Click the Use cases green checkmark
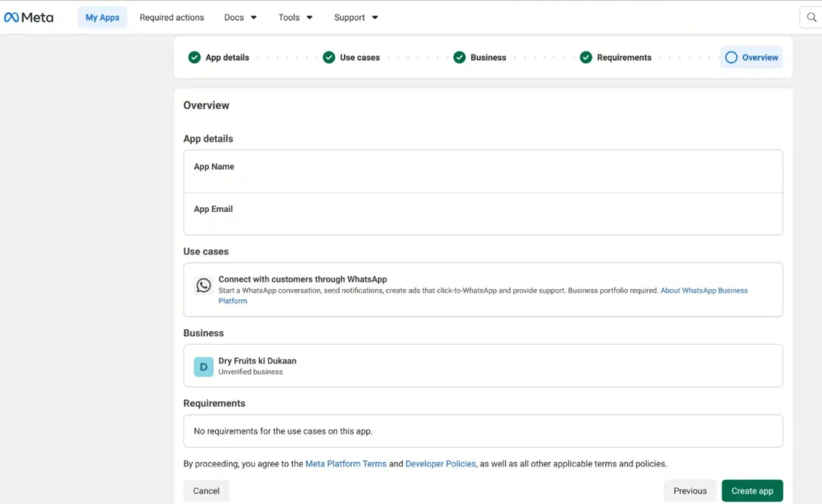 click(x=329, y=58)
